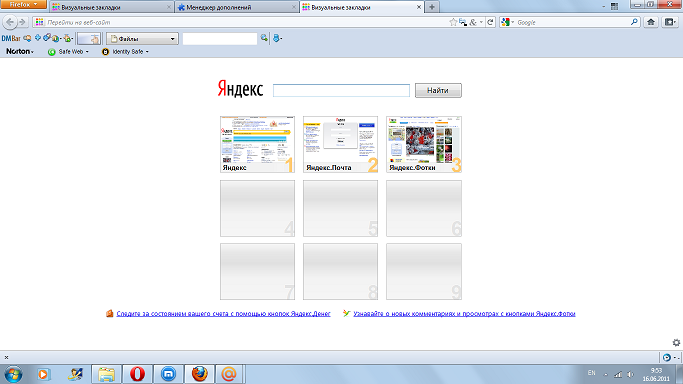Select the active third Визуальные закладки tab
The height and width of the screenshot is (384, 683).
[x=362, y=7]
